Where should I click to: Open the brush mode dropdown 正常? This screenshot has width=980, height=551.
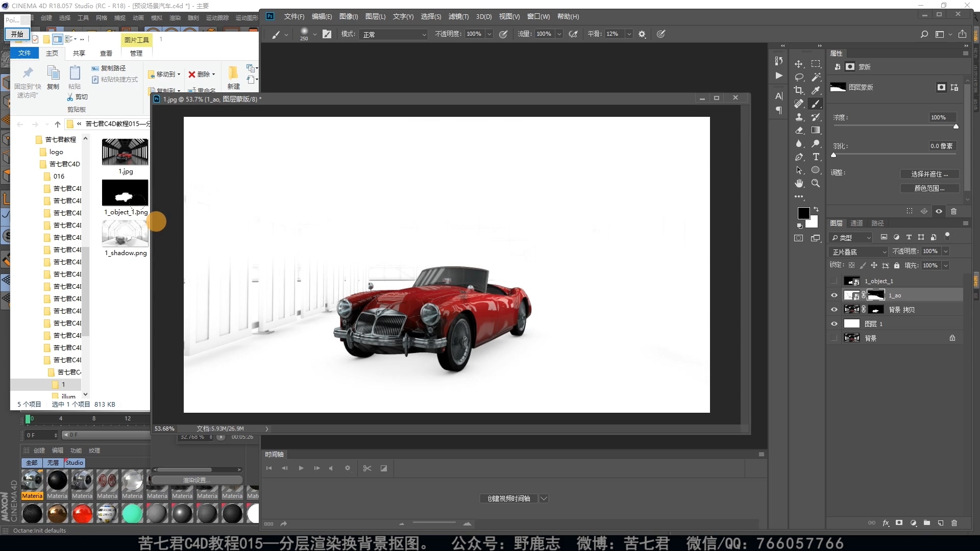coord(394,34)
